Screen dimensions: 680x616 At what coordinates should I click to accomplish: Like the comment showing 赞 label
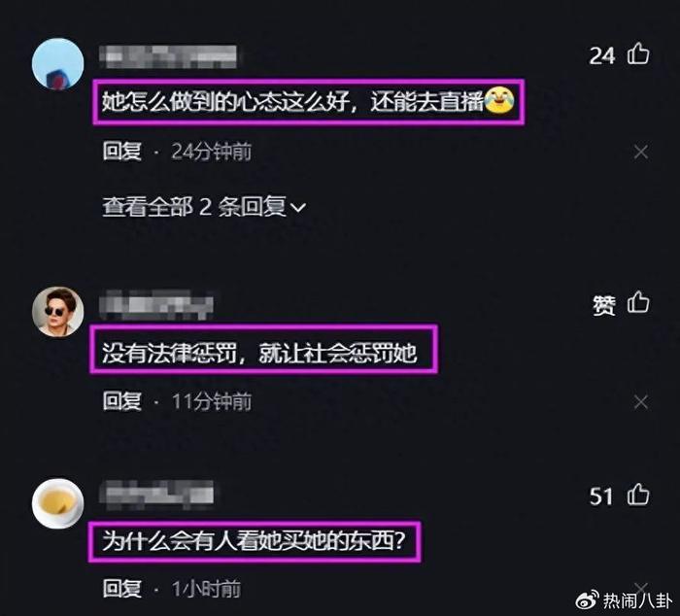(x=638, y=302)
